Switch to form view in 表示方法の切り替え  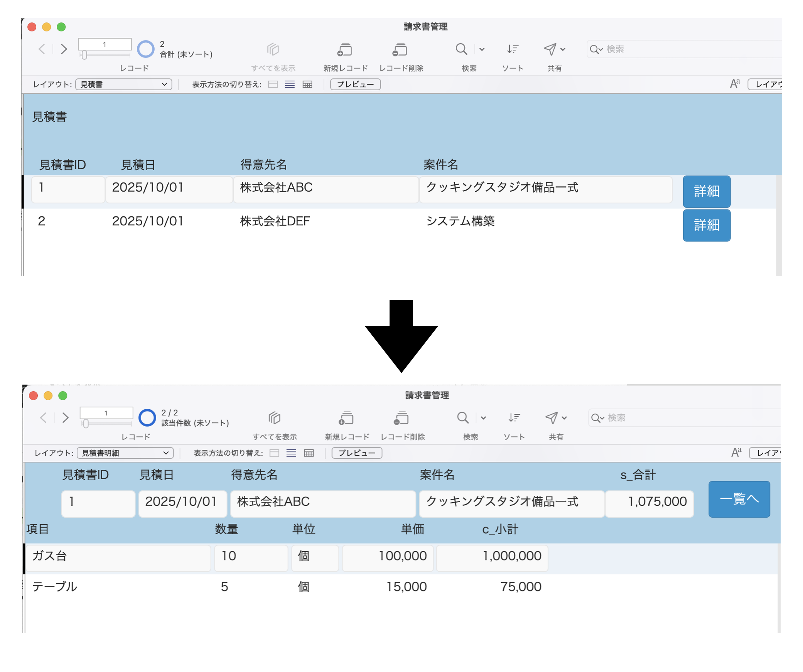(273, 84)
